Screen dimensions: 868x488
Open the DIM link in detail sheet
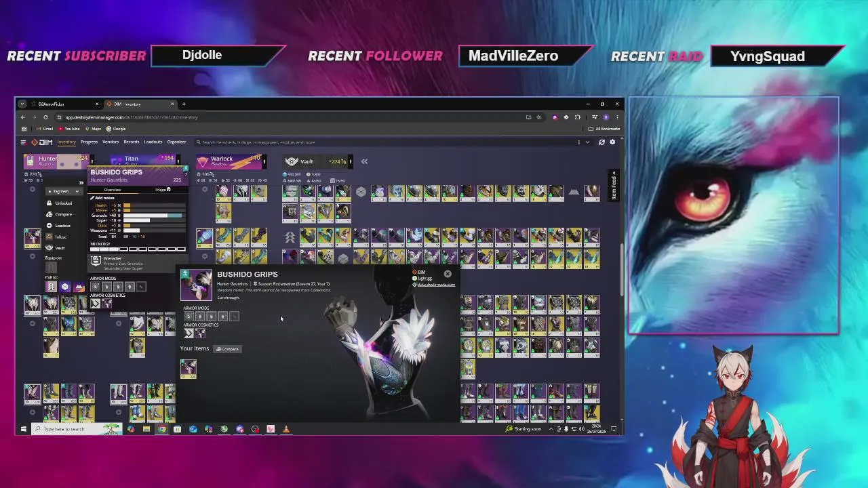point(419,272)
